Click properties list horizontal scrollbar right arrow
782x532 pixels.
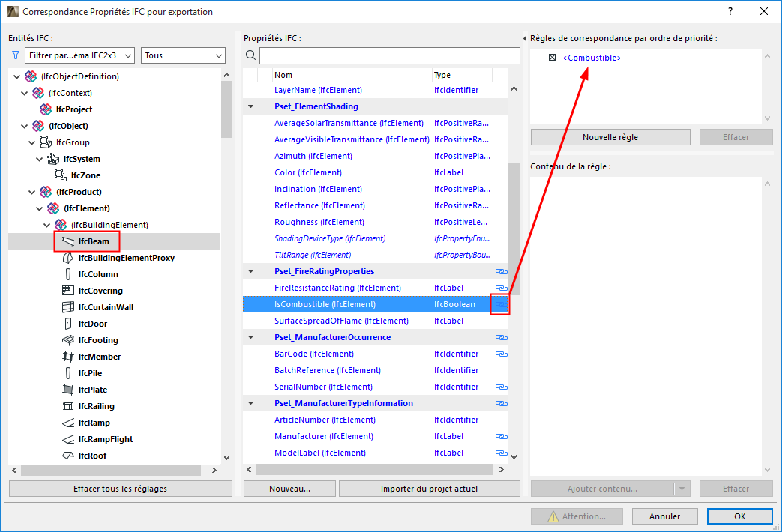502,469
